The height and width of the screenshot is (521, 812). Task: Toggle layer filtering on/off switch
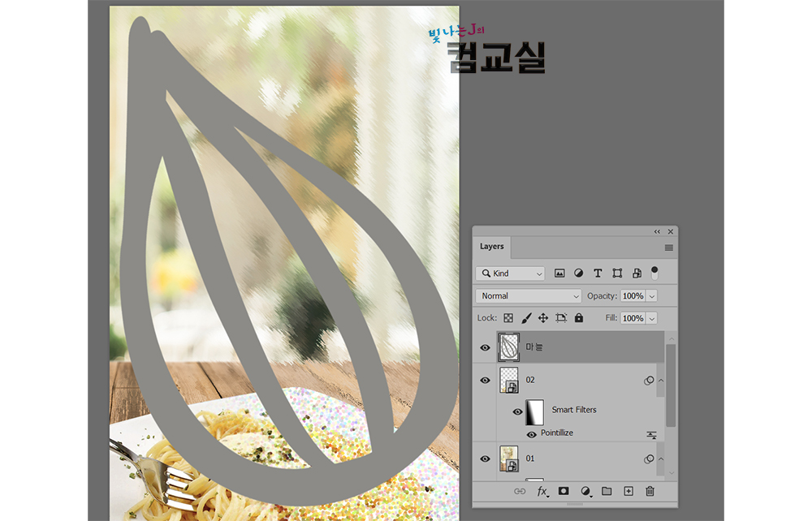click(654, 273)
